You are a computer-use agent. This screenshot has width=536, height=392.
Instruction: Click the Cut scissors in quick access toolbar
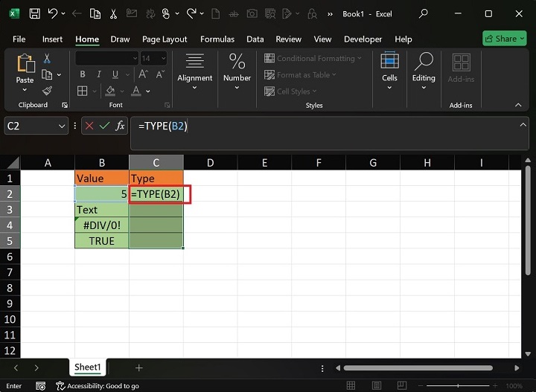coord(113,13)
